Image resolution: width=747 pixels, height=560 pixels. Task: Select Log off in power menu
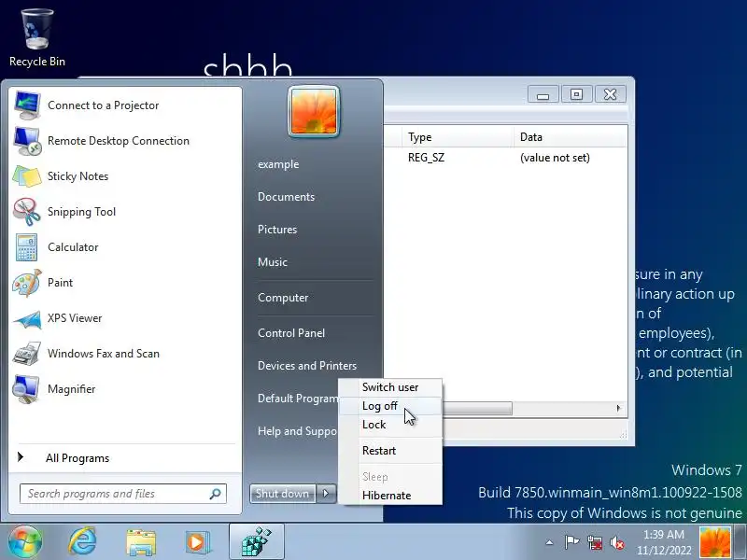390,406
